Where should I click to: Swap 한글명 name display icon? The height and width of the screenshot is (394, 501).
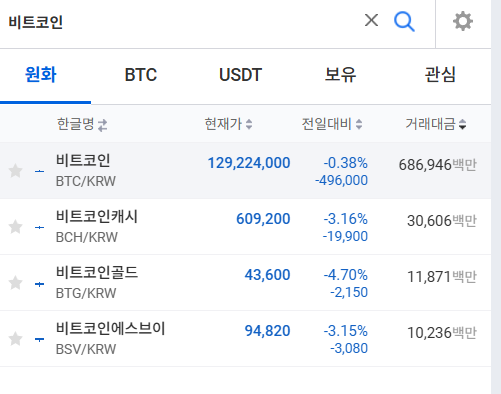pyautogui.click(x=103, y=125)
